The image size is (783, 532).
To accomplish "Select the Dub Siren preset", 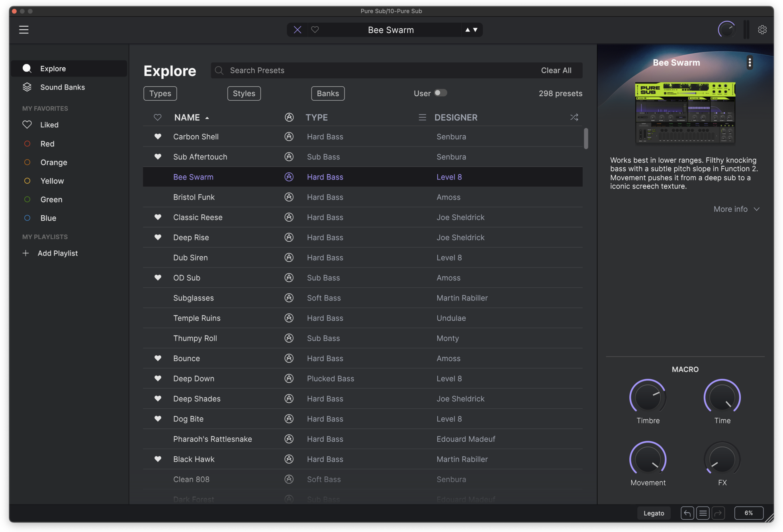I will [x=362, y=257].
